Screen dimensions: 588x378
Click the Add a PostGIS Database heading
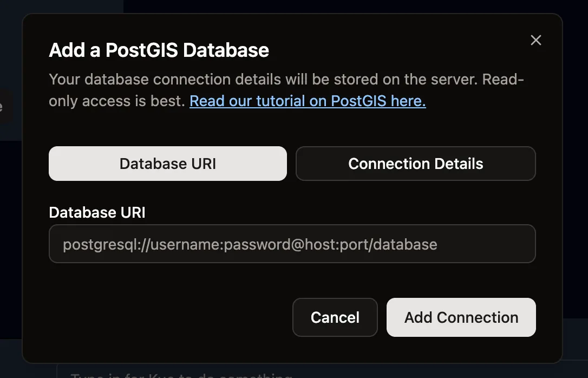pos(159,50)
